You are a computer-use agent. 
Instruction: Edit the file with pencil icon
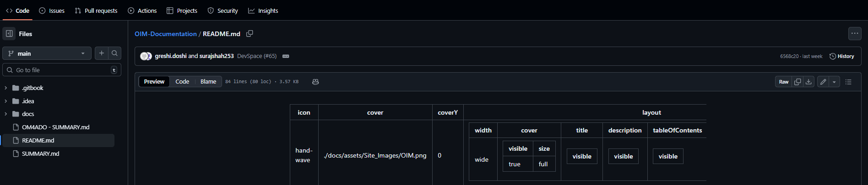823,82
